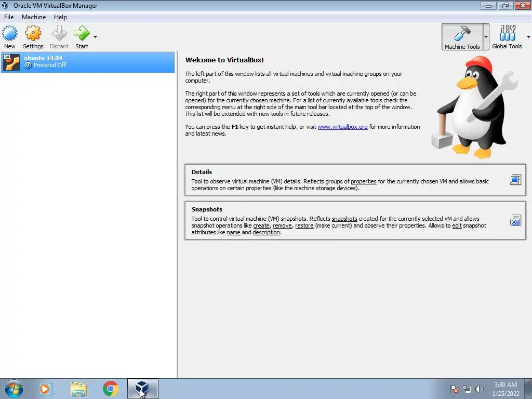Open Windows Explorer from taskbar
The height and width of the screenshot is (399, 532).
[x=78, y=389]
